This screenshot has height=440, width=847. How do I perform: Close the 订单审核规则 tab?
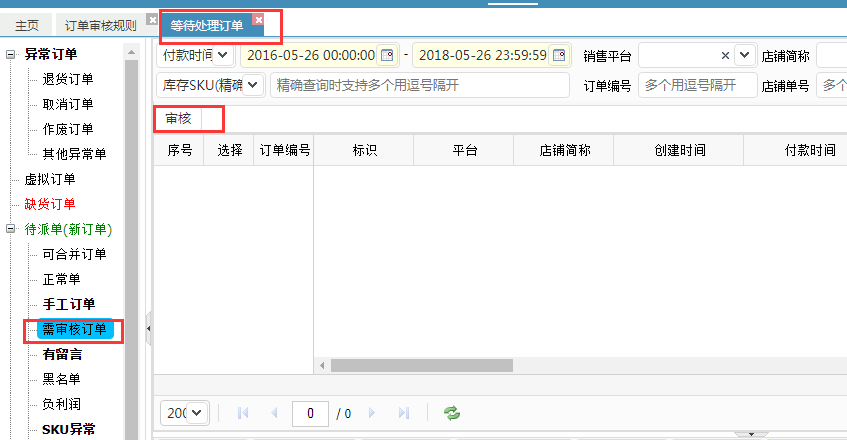tap(153, 20)
